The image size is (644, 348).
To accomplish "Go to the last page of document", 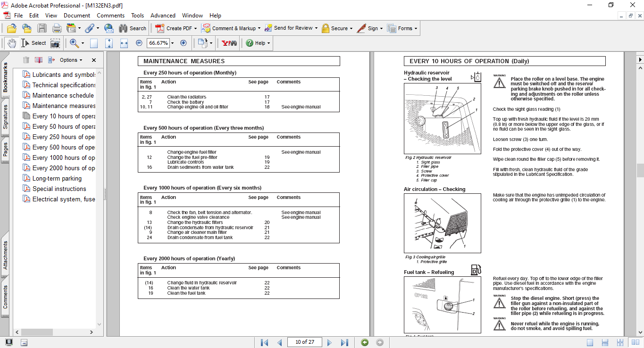I will pyautogui.click(x=344, y=342).
